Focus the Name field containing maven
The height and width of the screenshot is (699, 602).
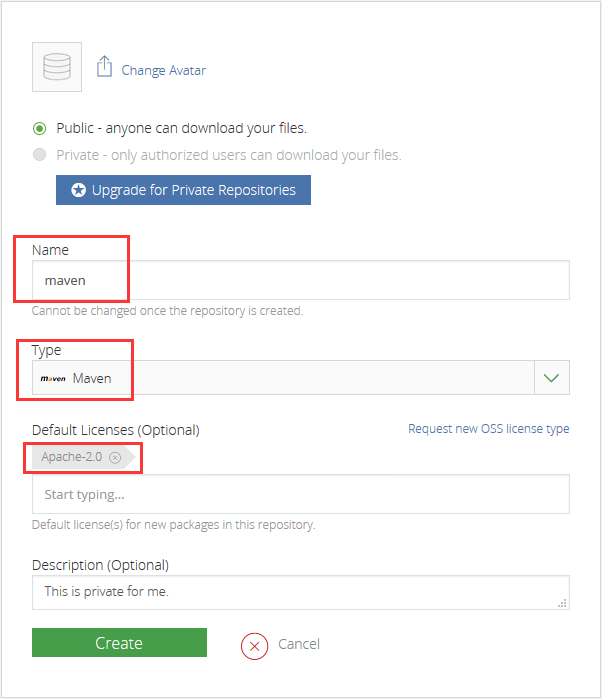click(300, 280)
